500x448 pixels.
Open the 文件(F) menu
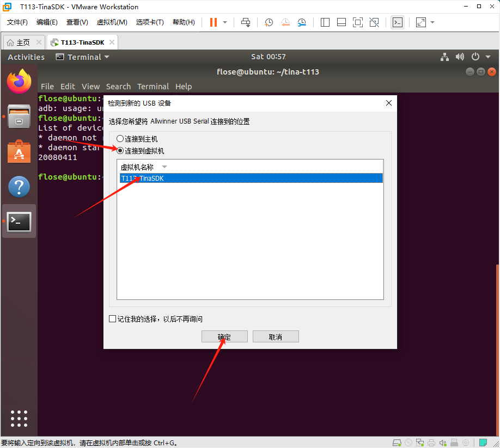pos(17,22)
